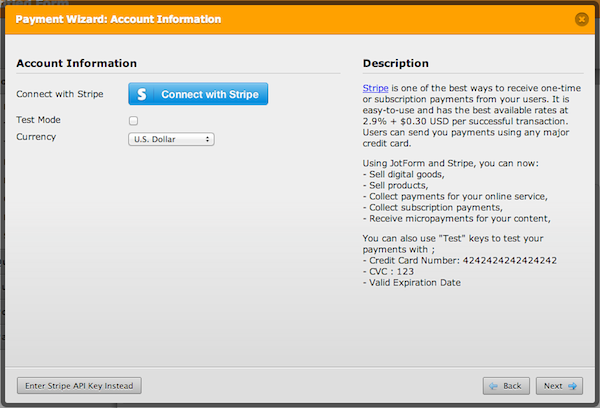This screenshot has height=408, width=600.
Task: Click the Credit Card Number 4242424242424242 text
Action: click(x=460, y=261)
